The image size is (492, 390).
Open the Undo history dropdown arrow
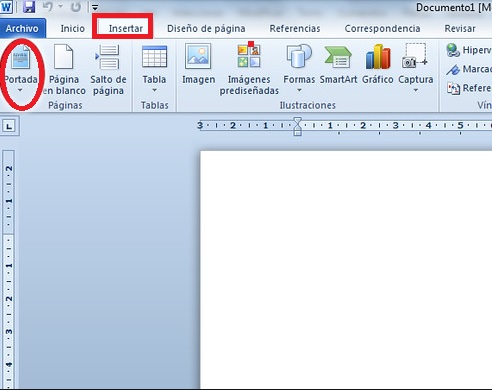(x=61, y=7)
